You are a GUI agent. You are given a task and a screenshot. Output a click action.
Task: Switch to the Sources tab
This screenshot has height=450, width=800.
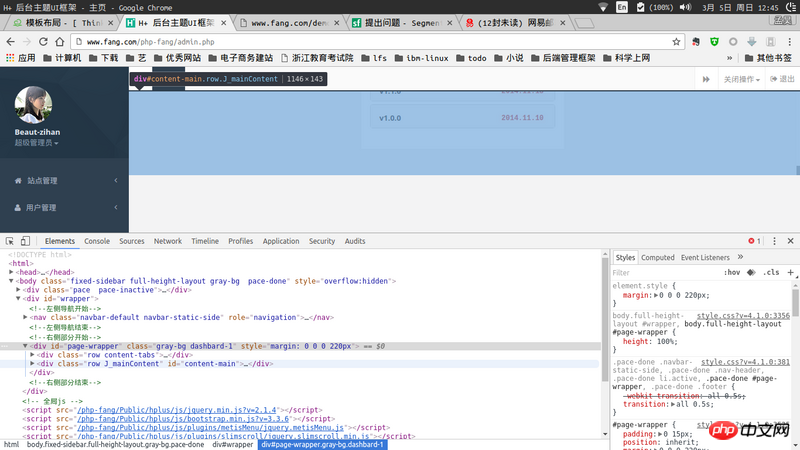coord(132,241)
